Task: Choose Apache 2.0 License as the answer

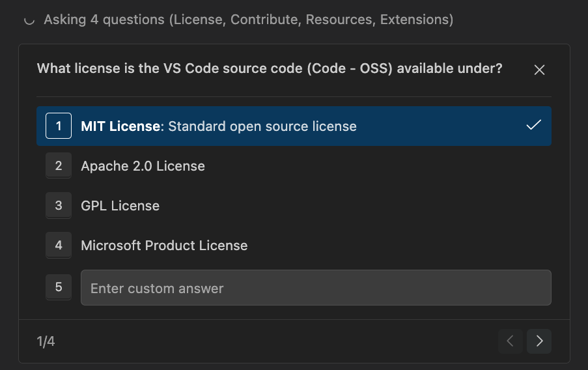Action: [x=143, y=166]
